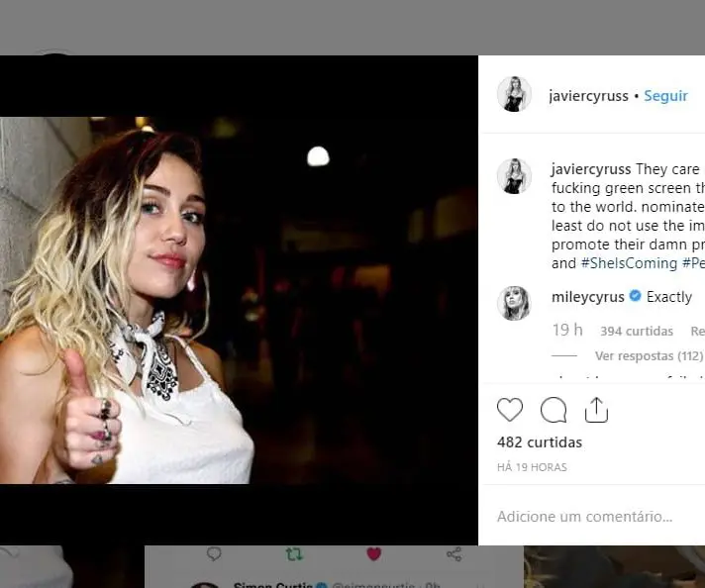This screenshot has height=588, width=705.
Task: Click the pink tweet heart icon
Action: (x=373, y=554)
